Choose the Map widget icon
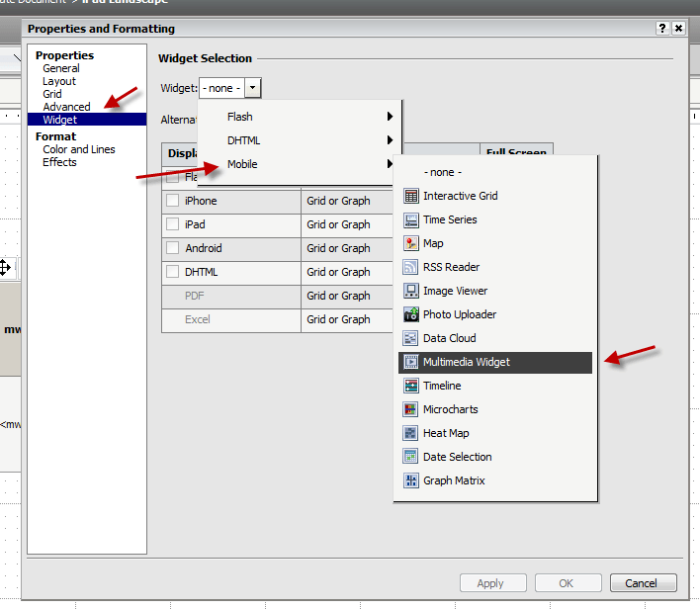Image resolution: width=700 pixels, height=609 pixels. tap(411, 243)
